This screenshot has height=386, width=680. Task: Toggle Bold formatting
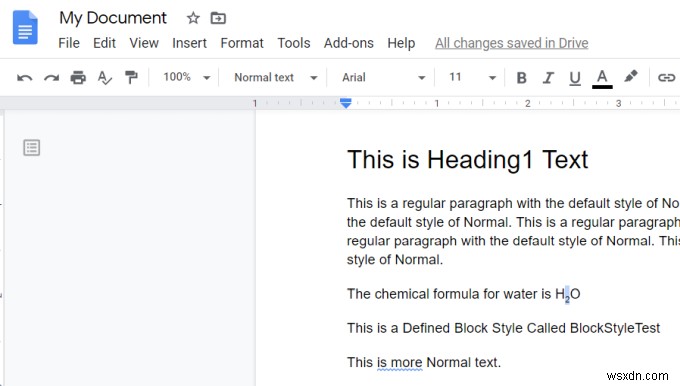pyautogui.click(x=522, y=78)
